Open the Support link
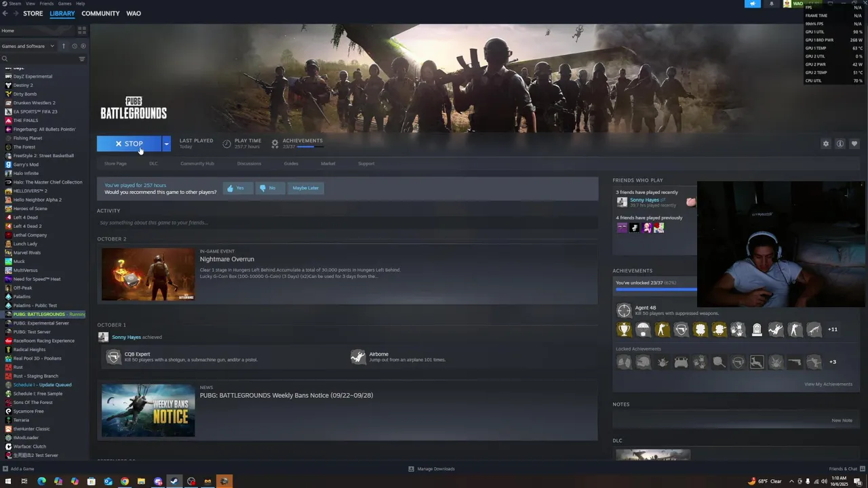 (366, 163)
